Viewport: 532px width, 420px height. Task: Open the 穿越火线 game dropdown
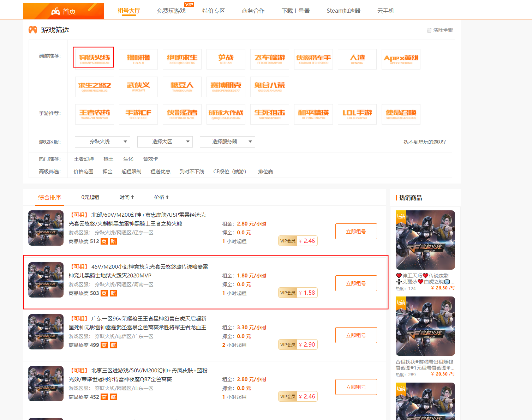pos(102,142)
